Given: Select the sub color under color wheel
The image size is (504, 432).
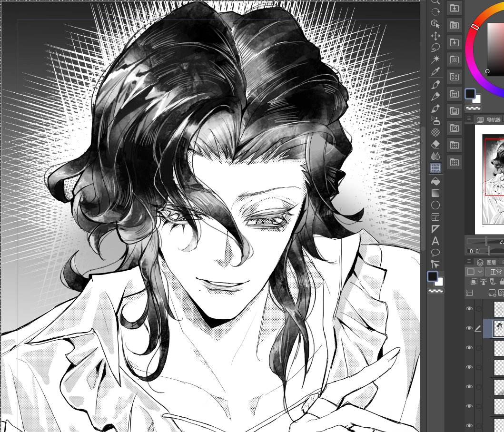Looking at the screenshot, I should [x=477, y=99].
